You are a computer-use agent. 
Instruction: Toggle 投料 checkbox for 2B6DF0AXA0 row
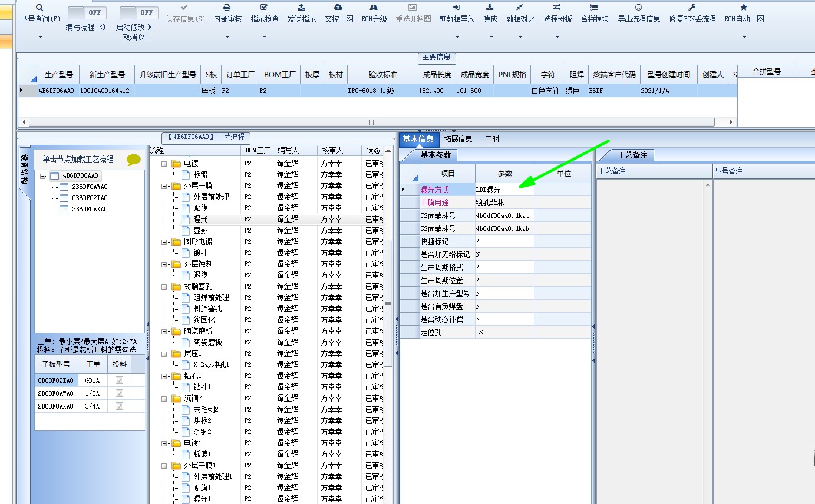coord(119,406)
